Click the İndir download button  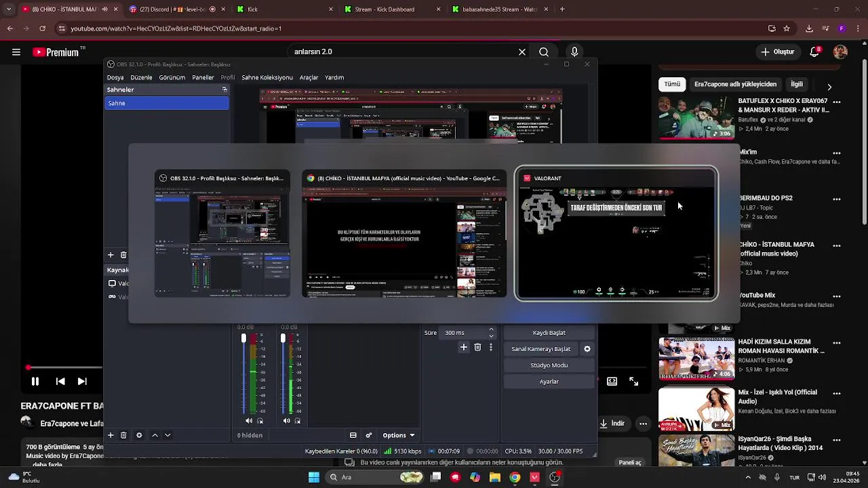(x=613, y=424)
